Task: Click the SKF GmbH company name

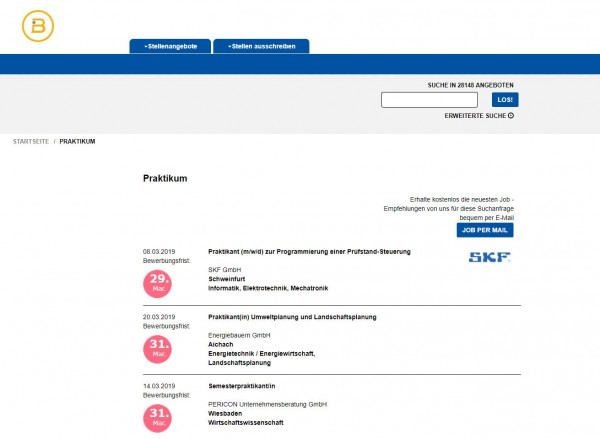Action: (x=225, y=270)
